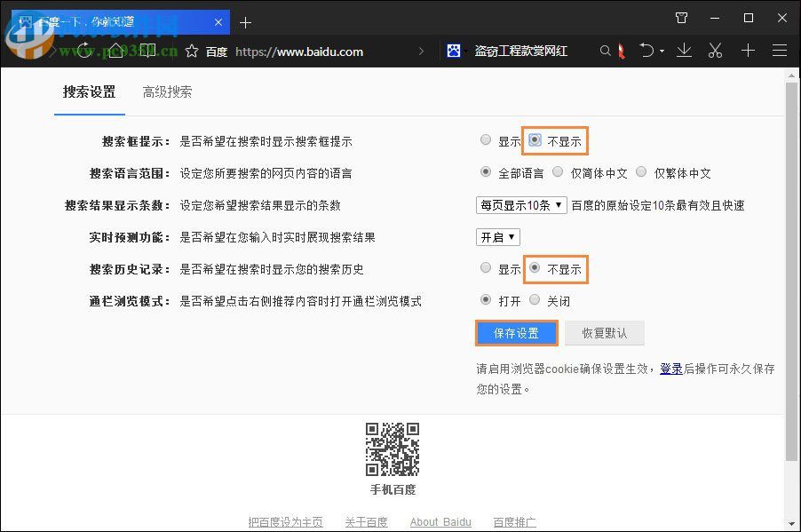
Task: Select 关闭 for 通栏浏览模式
Action: pos(535,299)
